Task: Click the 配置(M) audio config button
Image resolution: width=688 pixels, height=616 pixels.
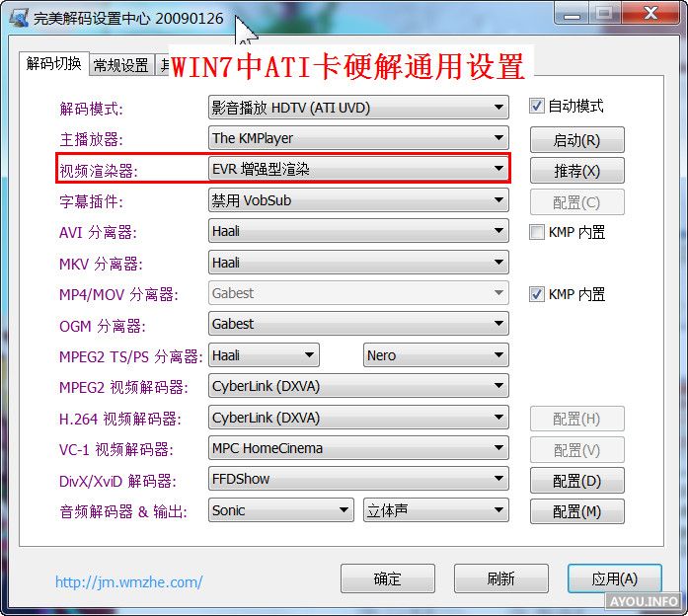Action: coord(577,511)
